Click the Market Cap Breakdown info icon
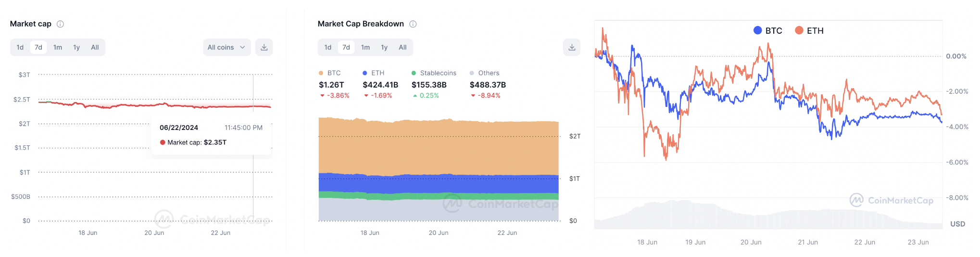The width and height of the screenshot is (980, 257). pos(413,24)
